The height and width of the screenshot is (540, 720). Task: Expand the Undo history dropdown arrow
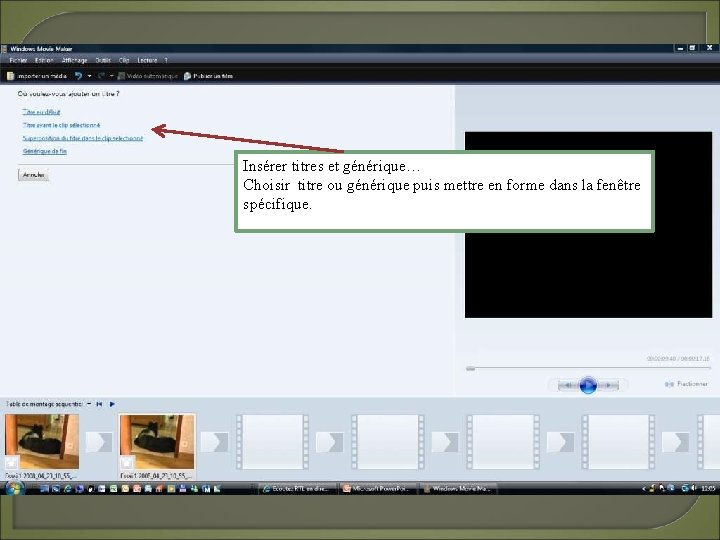[x=90, y=76]
